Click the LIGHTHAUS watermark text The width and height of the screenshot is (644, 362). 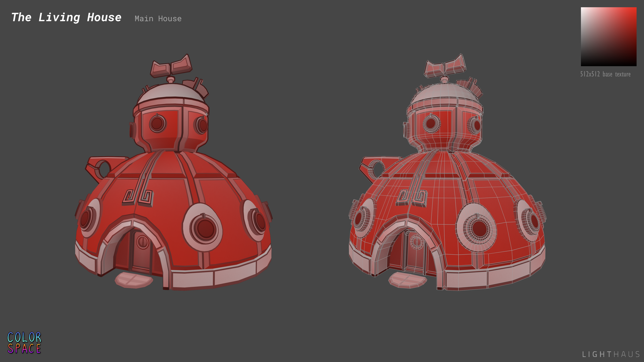click(x=611, y=354)
